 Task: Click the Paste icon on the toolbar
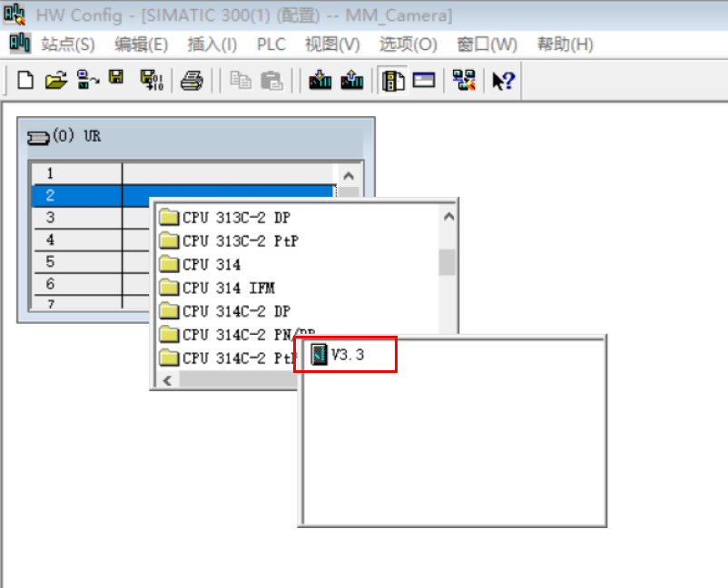pyautogui.click(x=271, y=80)
